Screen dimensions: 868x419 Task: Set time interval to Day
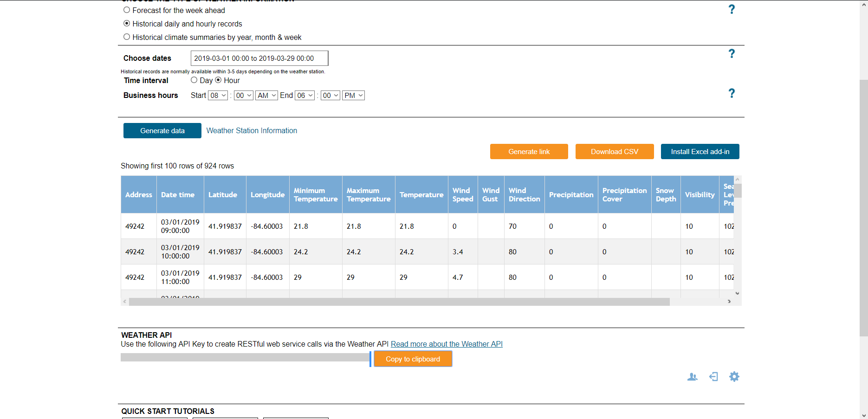(x=194, y=80)
